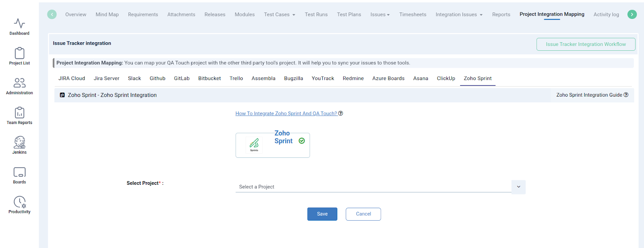Image resolution: width=644 pixels, height=248 pixels.
Task: Select the Jira Server integration tab
Action: pos(107,79)
